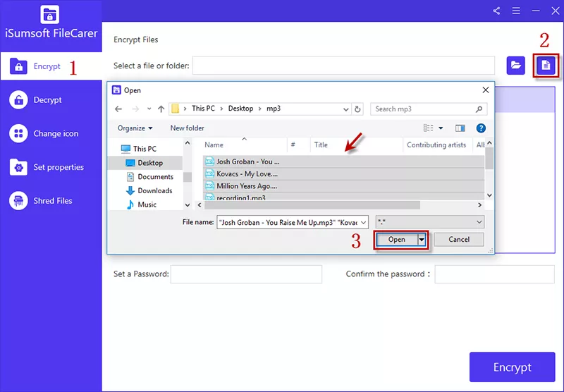Click the add folder icon button
The width and height of the screenshot is (564, 392).
click(516, 66)
